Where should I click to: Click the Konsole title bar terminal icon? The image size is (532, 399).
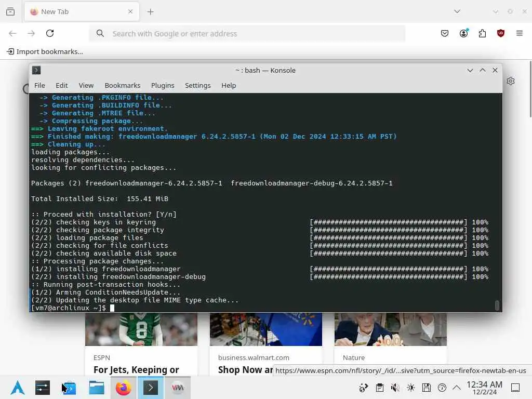36,70
